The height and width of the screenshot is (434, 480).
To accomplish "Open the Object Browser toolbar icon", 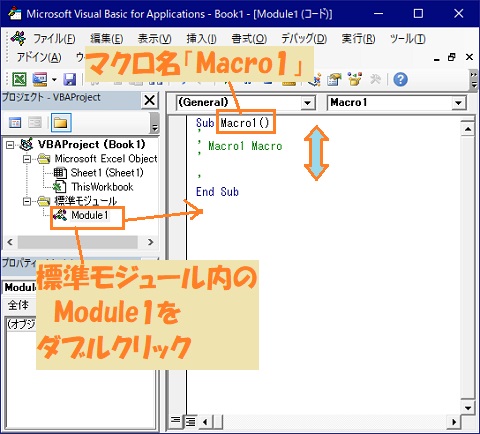I will point(355,79).
